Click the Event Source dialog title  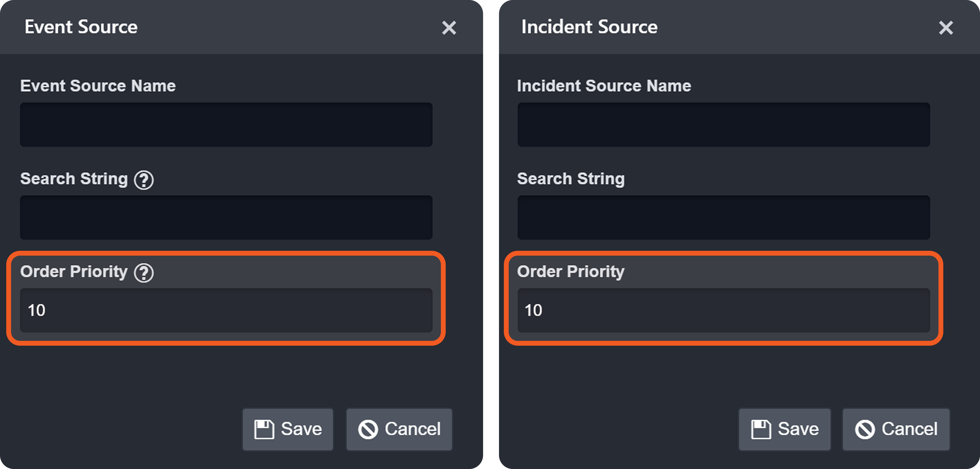[x=81, y=27]
